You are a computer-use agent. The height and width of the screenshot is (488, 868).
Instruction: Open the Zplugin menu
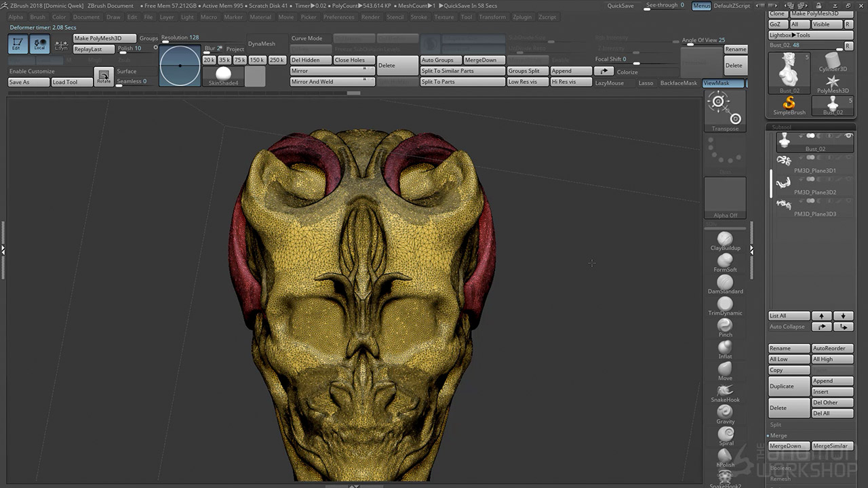click(x=522, y=17)
